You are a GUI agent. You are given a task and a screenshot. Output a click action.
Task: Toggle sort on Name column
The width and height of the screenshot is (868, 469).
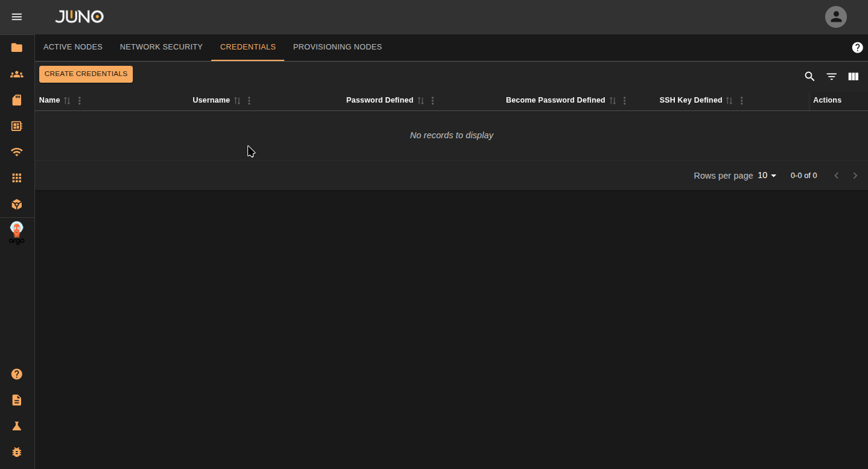click(67, 101)
